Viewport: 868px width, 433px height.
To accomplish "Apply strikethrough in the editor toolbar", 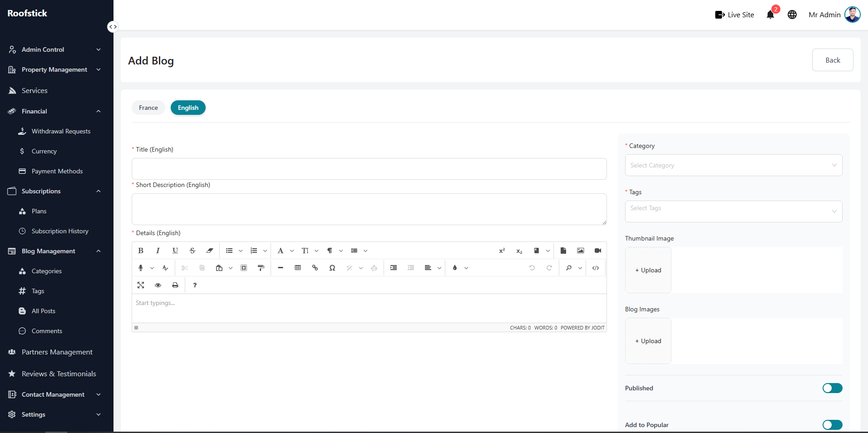I will point(192,251).
